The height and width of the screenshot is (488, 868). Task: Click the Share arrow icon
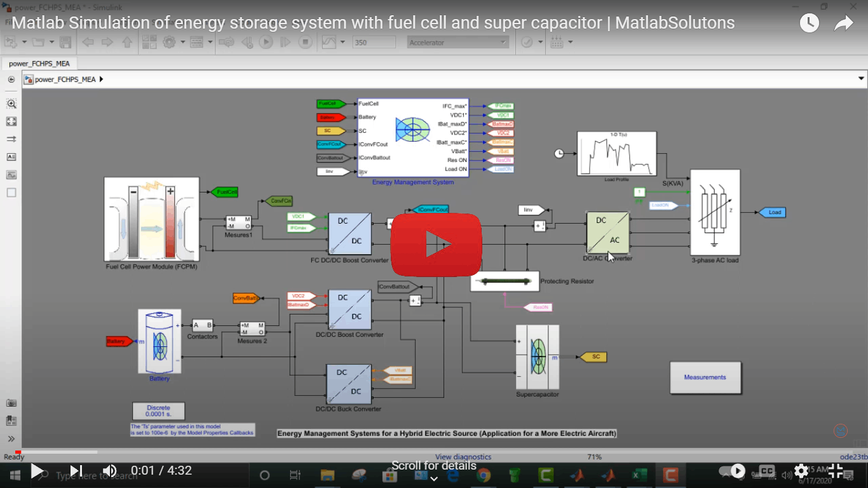[x=844, y=24]
